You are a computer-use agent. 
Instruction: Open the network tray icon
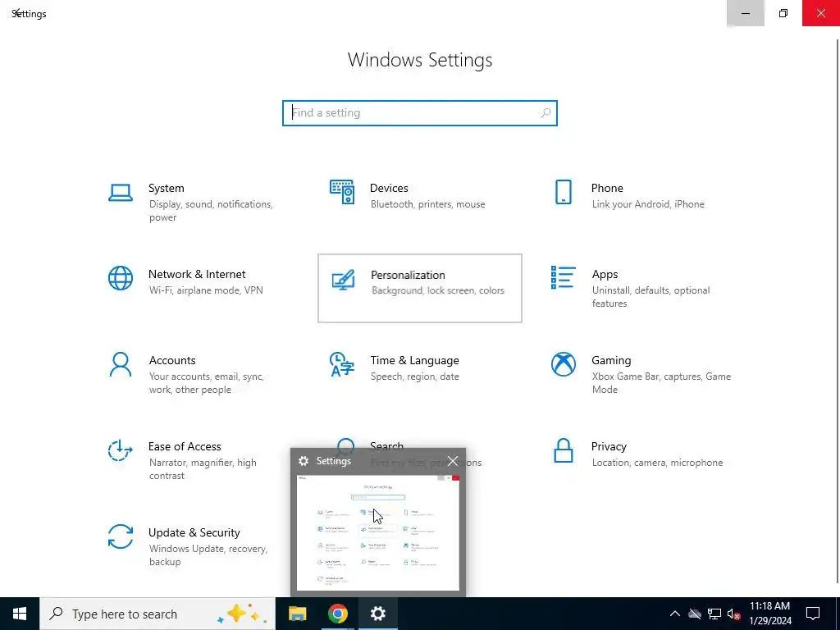[x=714, y=614]
